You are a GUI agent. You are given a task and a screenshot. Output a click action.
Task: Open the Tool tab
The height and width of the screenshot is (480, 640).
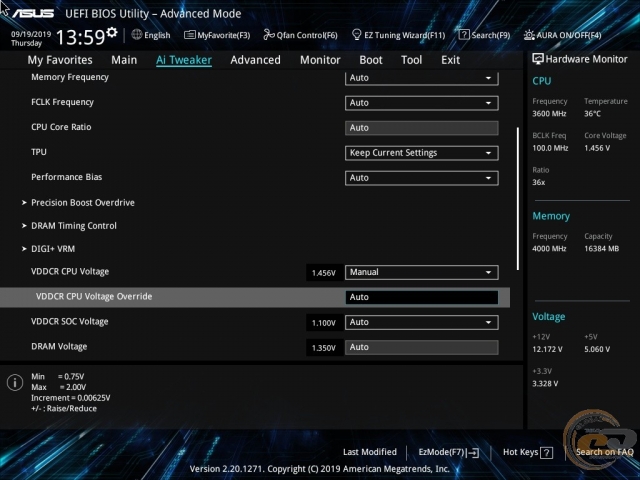click(411, 60)
